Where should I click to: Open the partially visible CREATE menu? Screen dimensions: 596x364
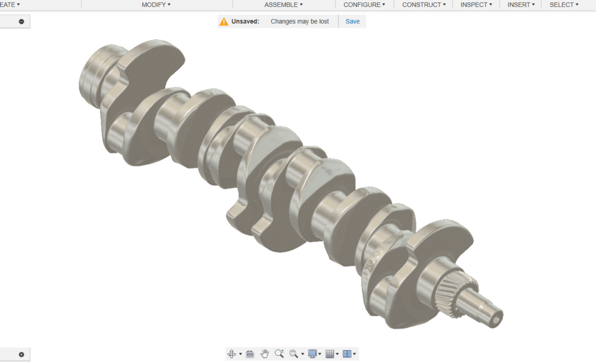click(10, 4)
